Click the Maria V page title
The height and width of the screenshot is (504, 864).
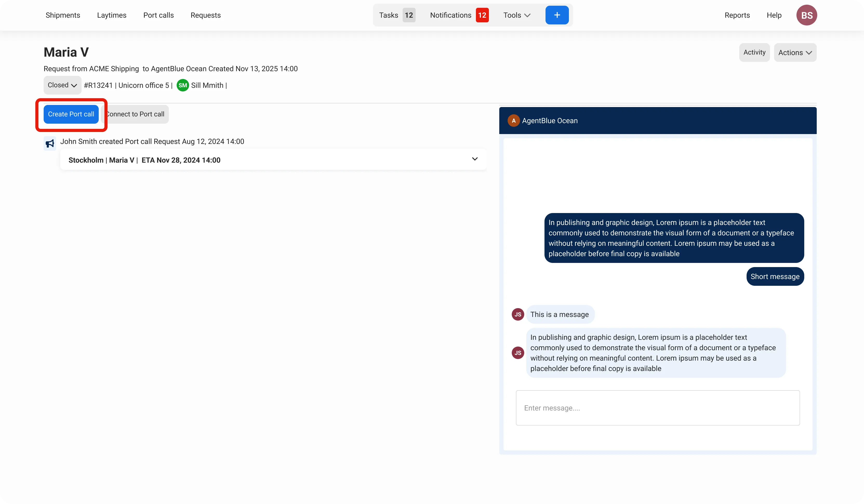click(66, 52)
